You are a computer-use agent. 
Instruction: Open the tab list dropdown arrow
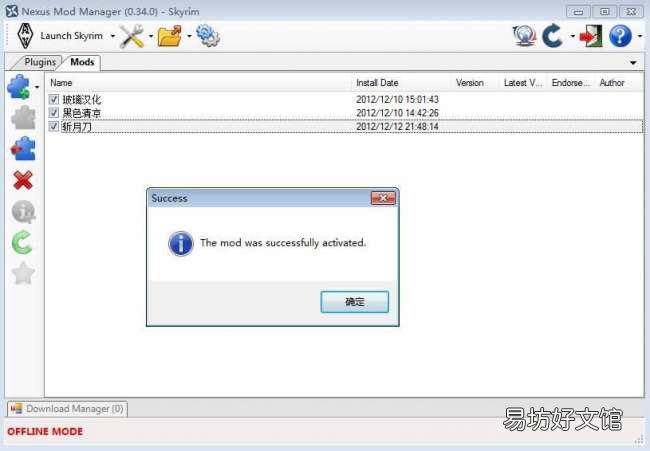click(x=633, y=63)
